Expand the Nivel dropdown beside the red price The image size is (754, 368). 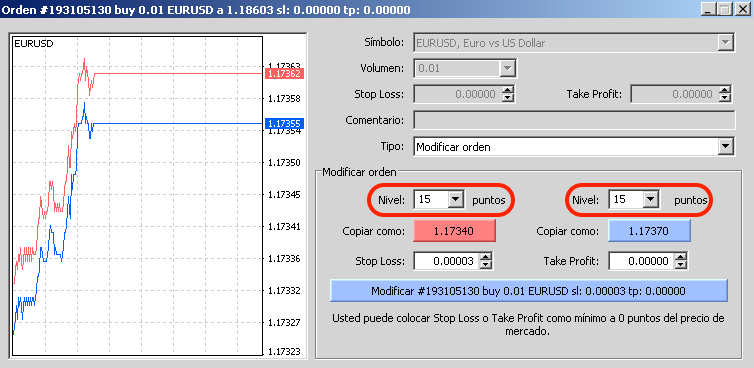coord(455,199)
